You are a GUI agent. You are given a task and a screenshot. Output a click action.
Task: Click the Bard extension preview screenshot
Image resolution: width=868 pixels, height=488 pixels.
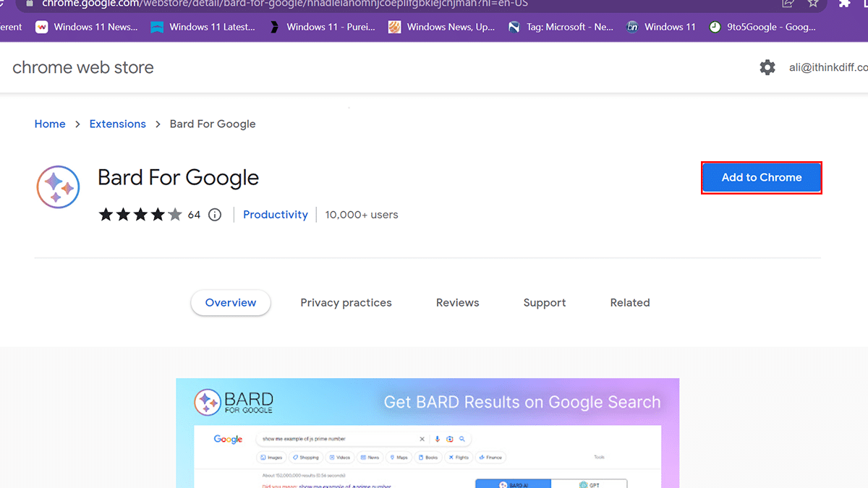(x=427, y=434)
